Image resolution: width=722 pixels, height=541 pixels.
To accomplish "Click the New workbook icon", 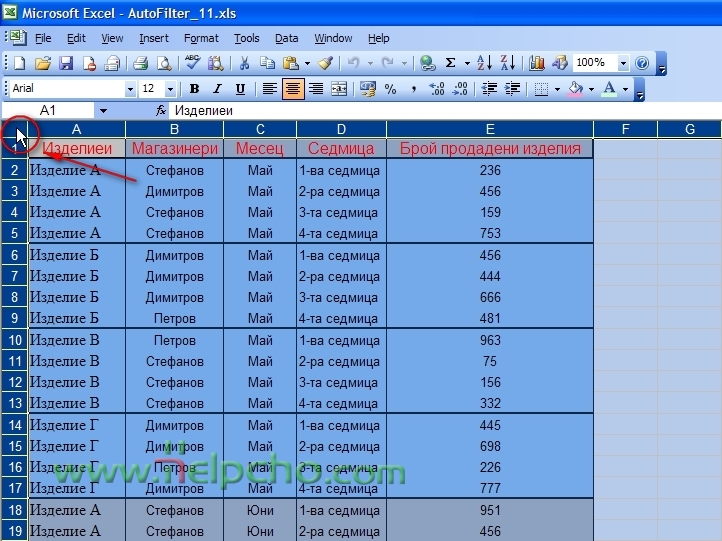I will coord(20,63).
